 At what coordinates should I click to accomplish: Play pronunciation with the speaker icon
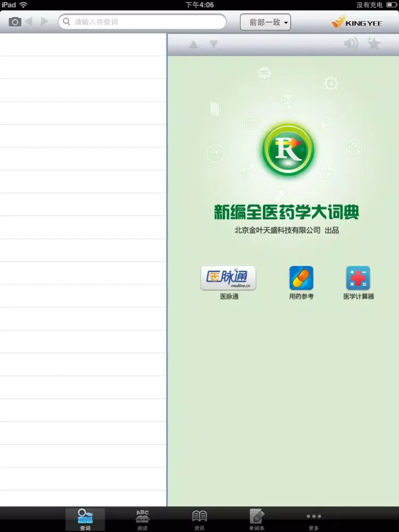click(x=351, y=44)
